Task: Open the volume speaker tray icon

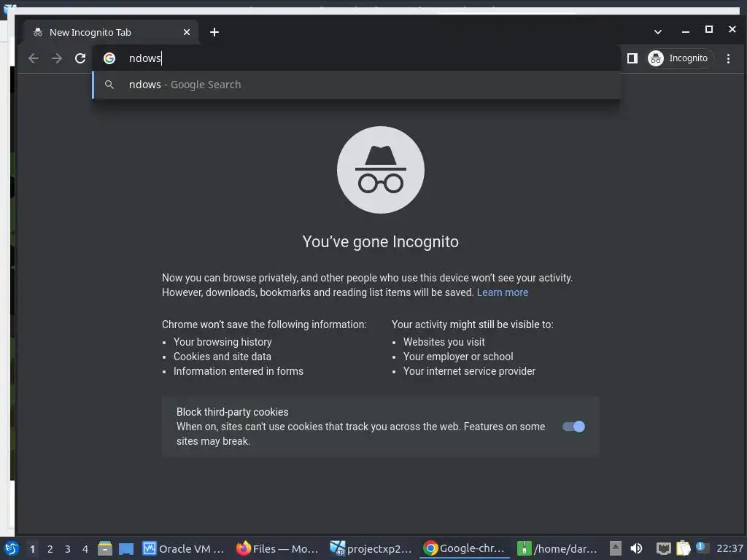Action: (x=636, y=548)
